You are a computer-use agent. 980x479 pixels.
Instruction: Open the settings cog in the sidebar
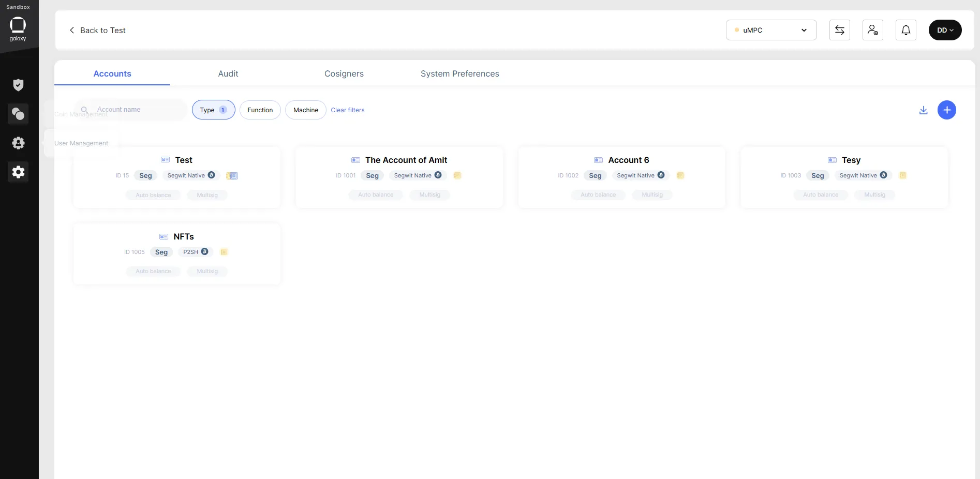pyautogui.click(x=18, y=172)
